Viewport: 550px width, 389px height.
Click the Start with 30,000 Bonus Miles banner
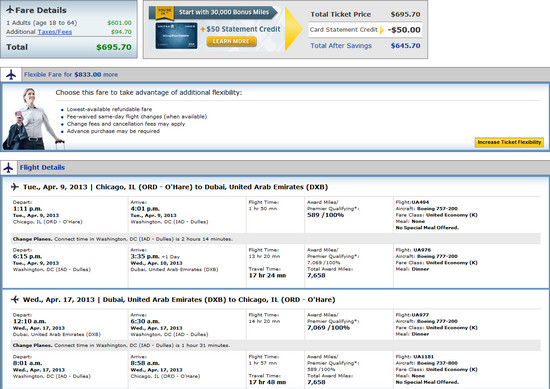(224, 12)
